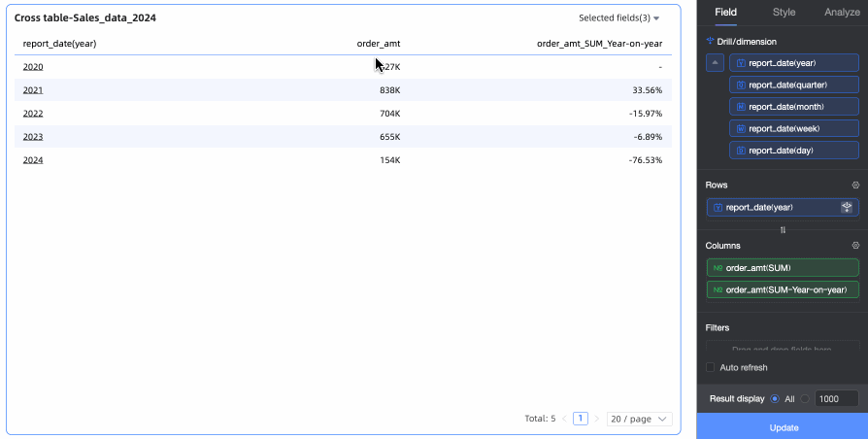Switch to the Style tab
Screen dimensions: 868x439
784,13
